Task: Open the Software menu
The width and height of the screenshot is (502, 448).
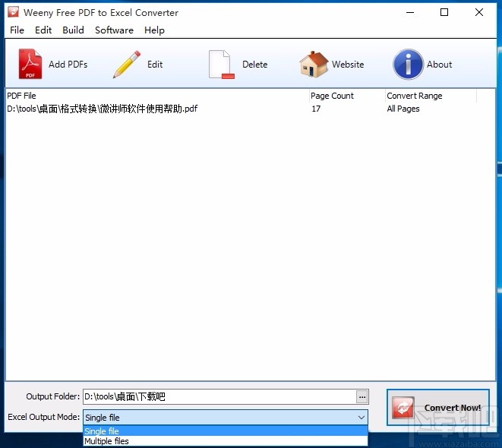Action: [114, 30]
